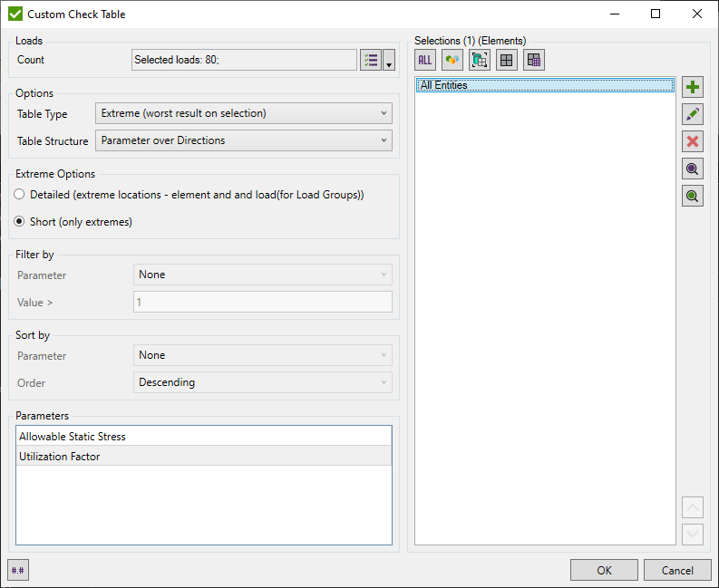The width and height of the screenshot is (719, 588).
Task: Open the load list icon beside Selected loads
Action: (370, 60)
